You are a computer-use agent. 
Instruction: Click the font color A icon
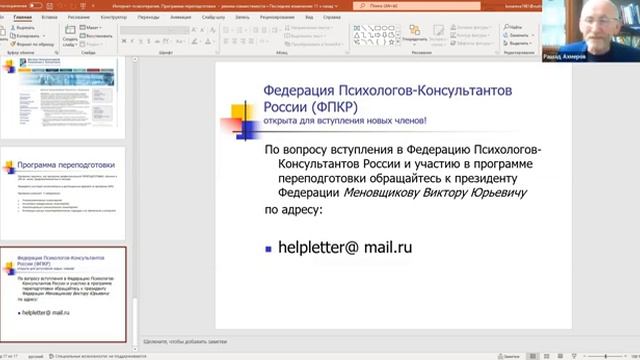[208, 41]
